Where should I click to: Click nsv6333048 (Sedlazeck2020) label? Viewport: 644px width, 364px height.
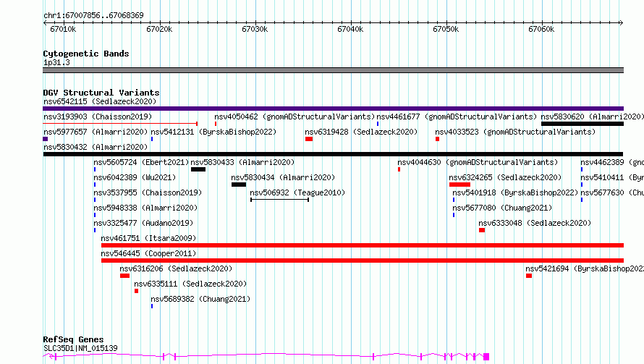click(x=535, y=223)
